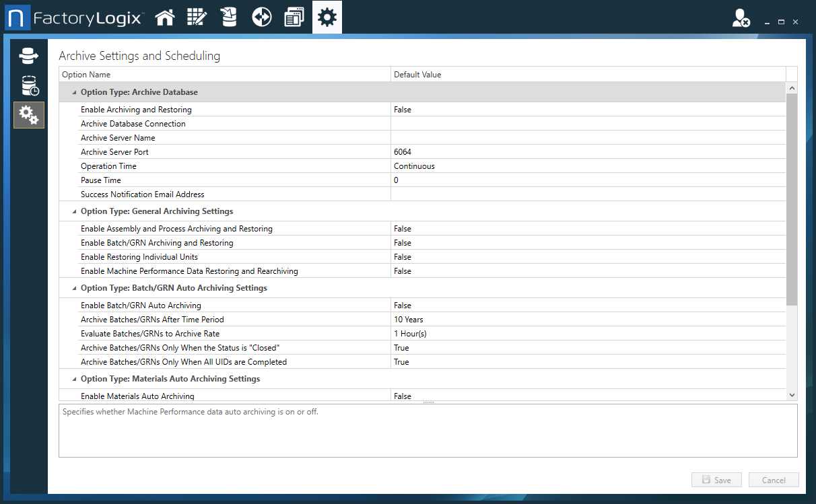Sort the grid by the Option Name column
Screen dimensions: 816x504
(86, 74)
